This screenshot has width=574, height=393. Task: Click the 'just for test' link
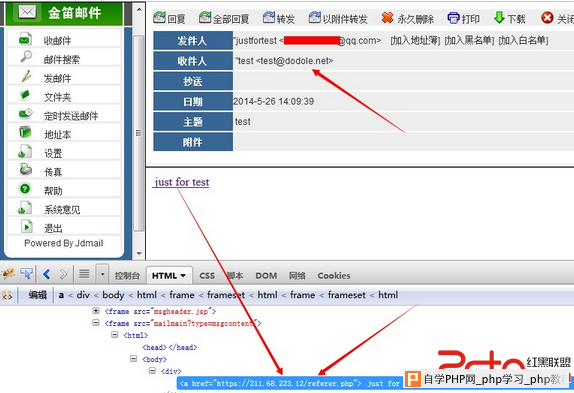pyautogui.click(x=182, y=182)
